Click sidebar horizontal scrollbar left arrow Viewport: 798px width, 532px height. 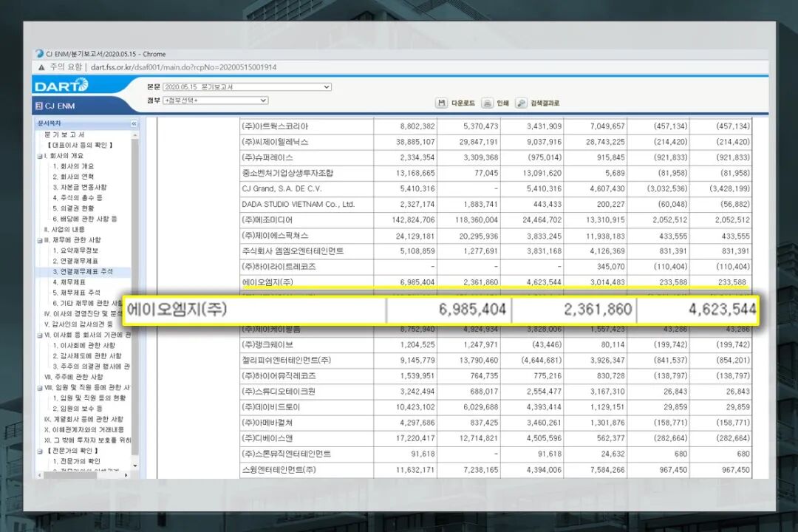click(40, 475)
